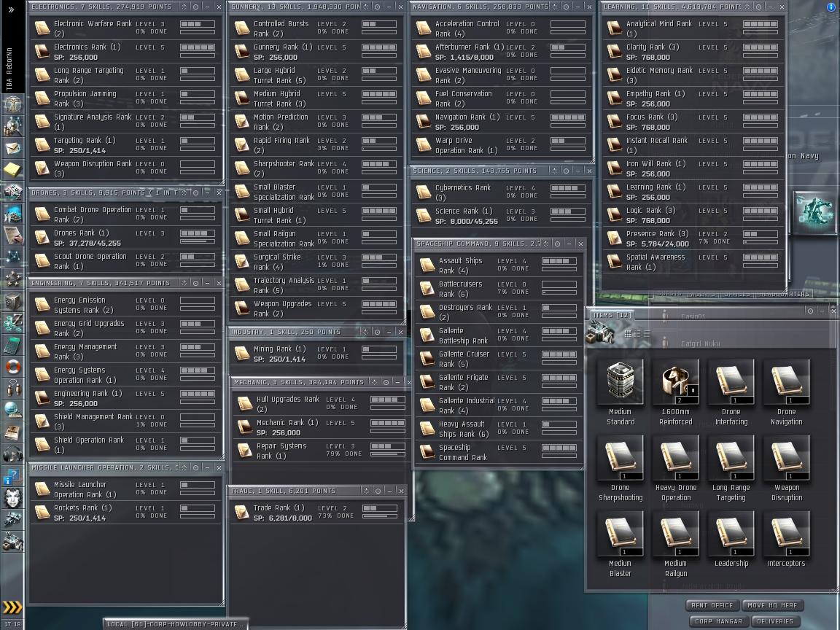Click the Deliveries button
Image resolution: width=840 pixels, height=630 pixels.
coord(774,621)
